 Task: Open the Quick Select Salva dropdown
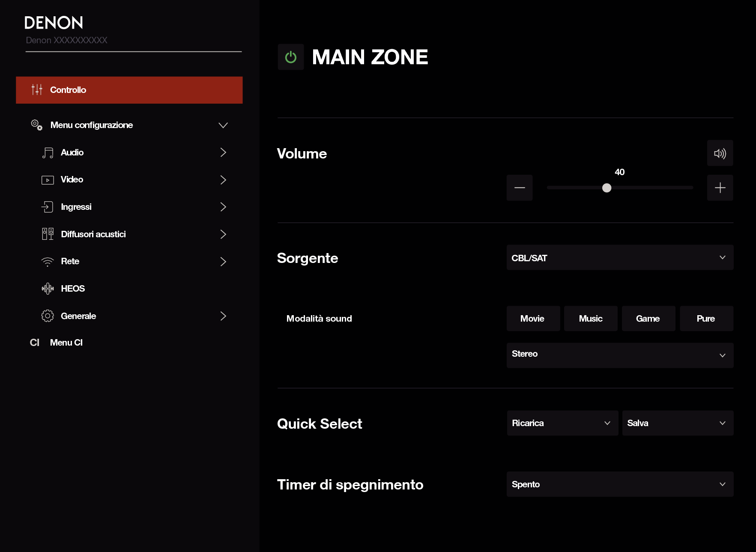click(677, 423)
